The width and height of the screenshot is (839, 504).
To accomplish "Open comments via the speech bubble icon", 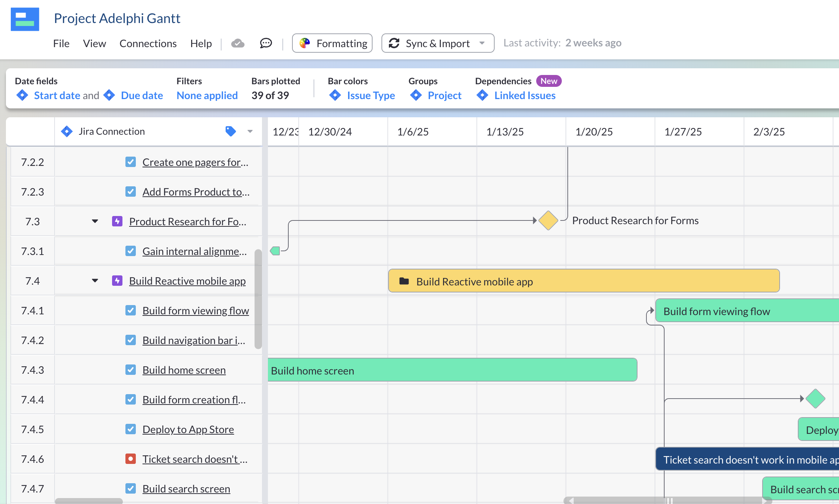I will tap(266, 43).
